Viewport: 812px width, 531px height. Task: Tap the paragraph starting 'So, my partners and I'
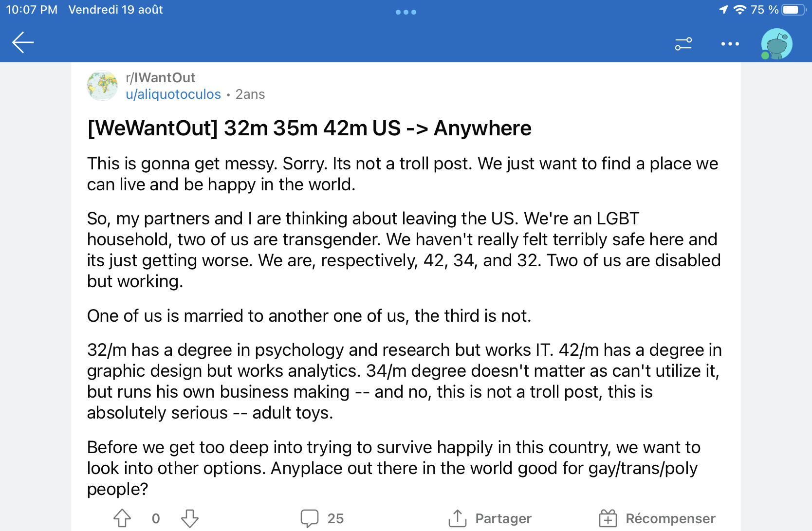click(404, 250)
